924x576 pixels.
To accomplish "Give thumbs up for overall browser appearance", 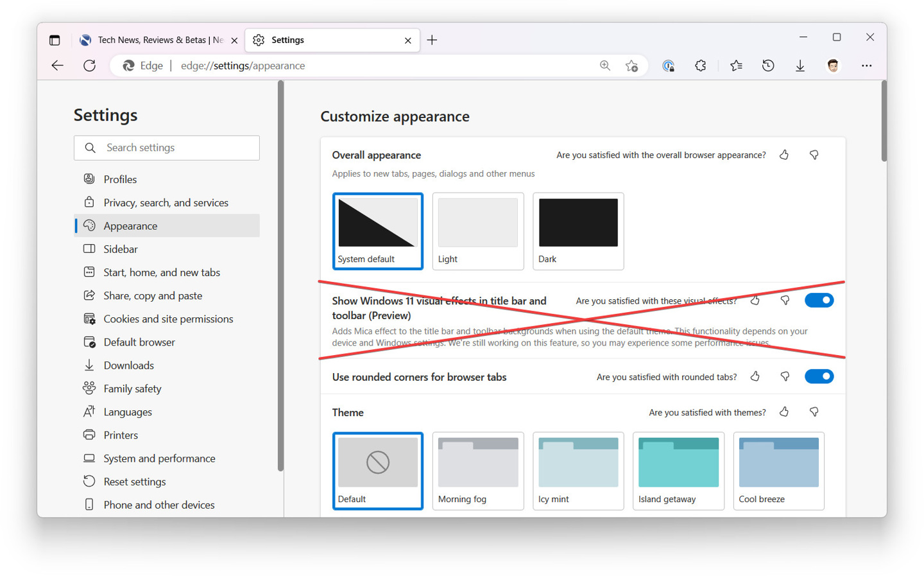I will tap(783, 154).
